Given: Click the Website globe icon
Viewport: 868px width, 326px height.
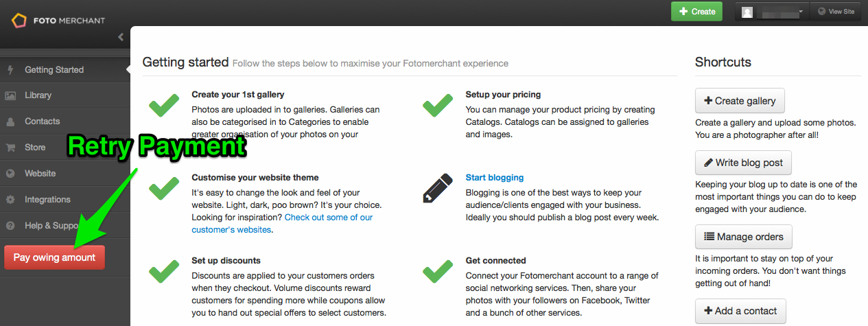Looking at the screenshot, I should pyautogui.click(x=10, y=174).
